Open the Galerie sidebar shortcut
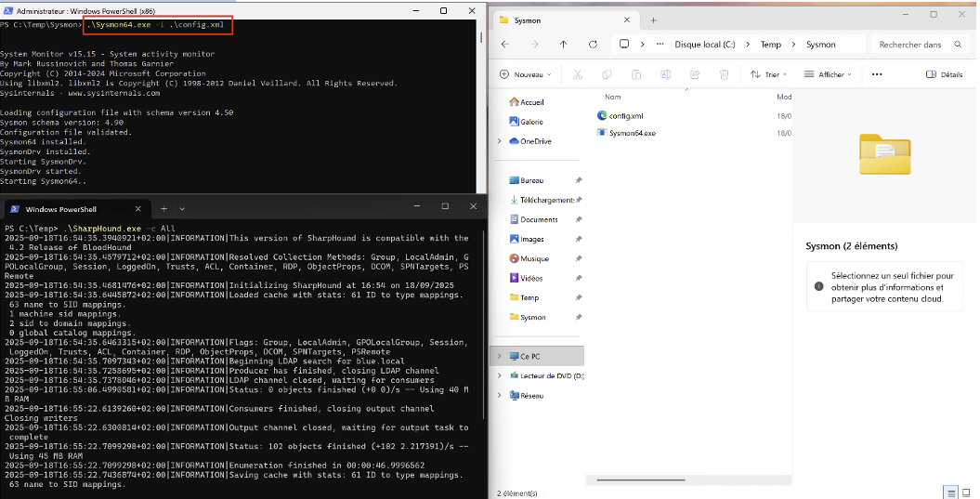This screenshot has height=499, width=980. (531, 121)
